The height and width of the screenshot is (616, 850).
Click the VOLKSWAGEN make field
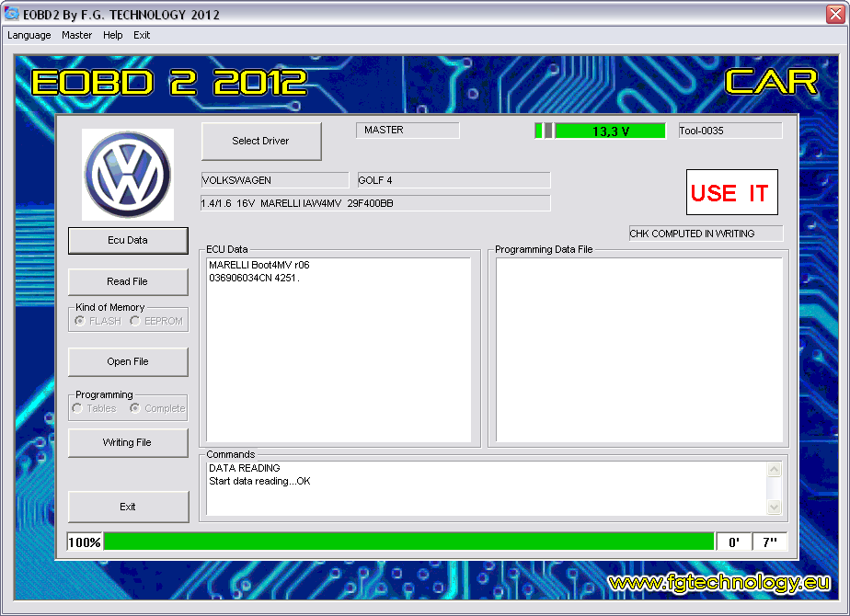tap(275, 180)
